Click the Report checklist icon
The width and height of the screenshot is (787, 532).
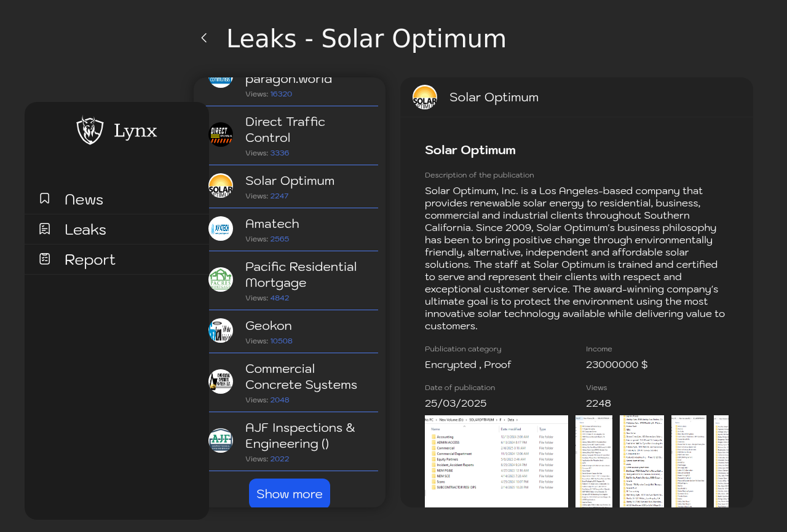44,259
